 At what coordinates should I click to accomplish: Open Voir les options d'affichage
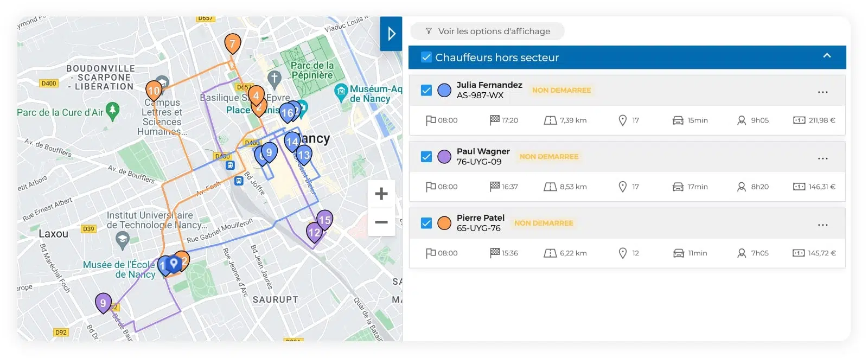click(x=487, y=31)
